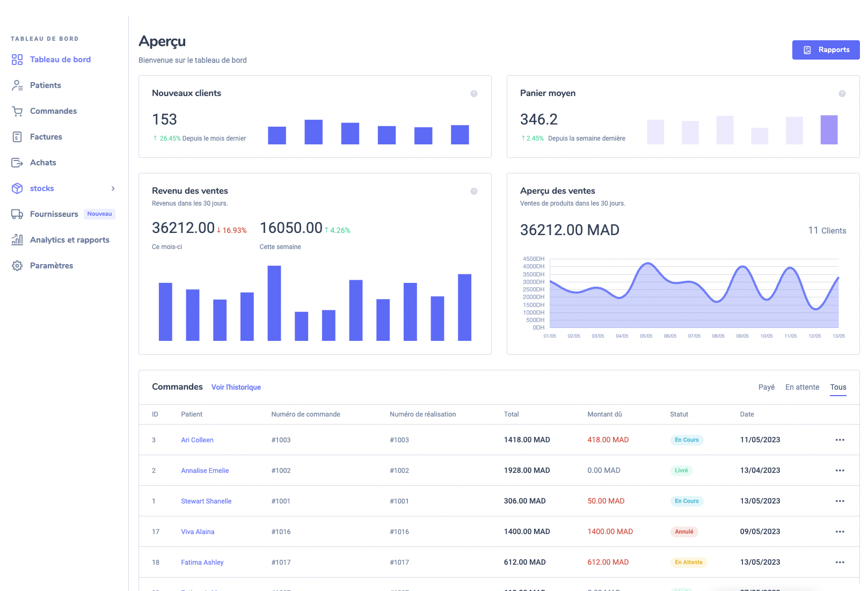Click help icon on Revenu des ventes card
868x591 pixels.
(x=474, y=191)
